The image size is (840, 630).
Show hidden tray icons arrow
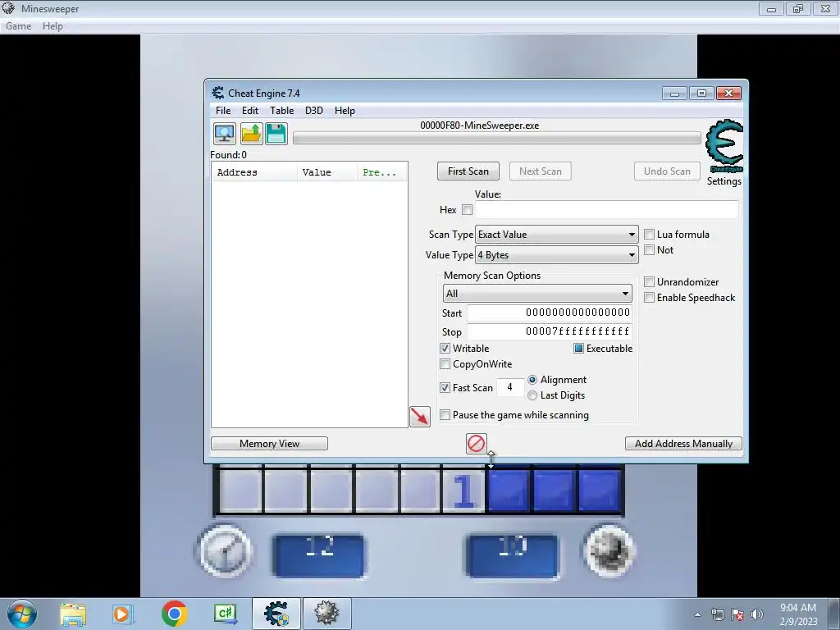coord(697,614)
